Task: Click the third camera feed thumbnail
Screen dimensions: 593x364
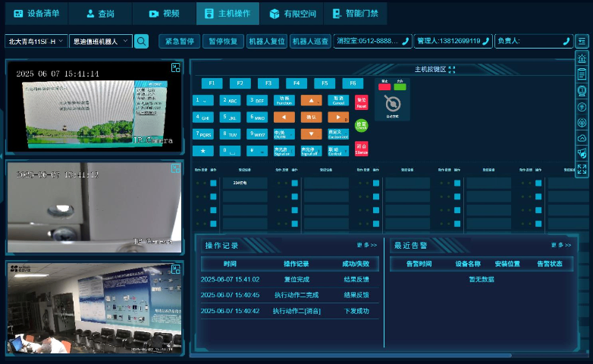Action: pos(95,307)
